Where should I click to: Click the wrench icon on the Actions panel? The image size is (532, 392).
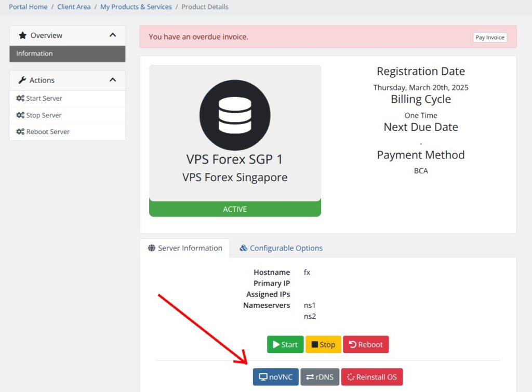point(22,80)
